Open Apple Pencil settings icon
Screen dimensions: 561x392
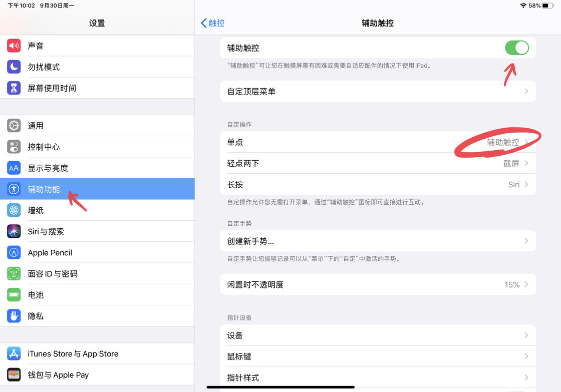(14, 252)
